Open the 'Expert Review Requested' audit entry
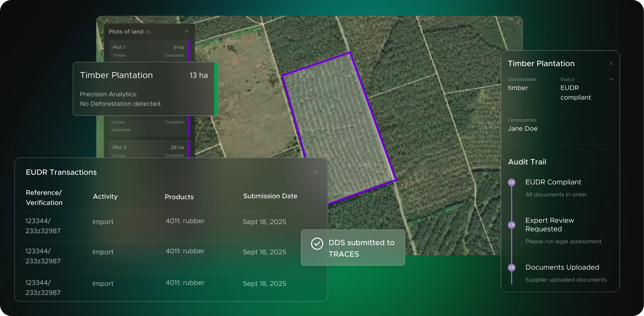 point(550,225)
